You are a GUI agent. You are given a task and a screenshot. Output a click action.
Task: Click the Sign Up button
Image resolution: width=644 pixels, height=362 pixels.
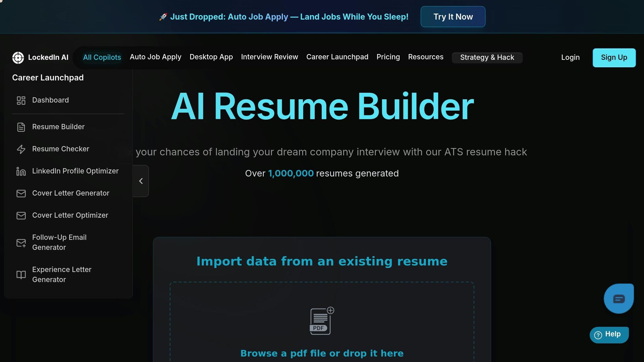(614, 58)
